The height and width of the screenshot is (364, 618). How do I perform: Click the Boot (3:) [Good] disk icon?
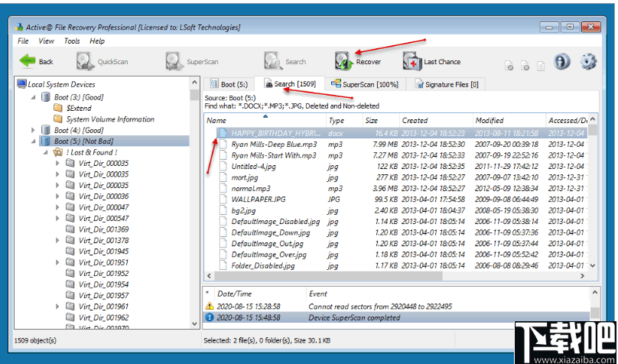point(46,97)
